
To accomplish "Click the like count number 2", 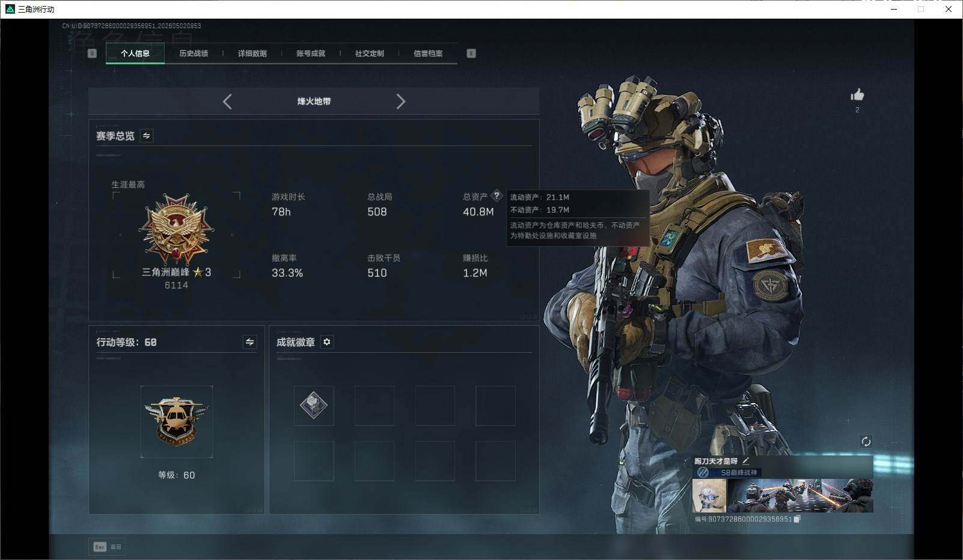I will [x=857, y=110].
